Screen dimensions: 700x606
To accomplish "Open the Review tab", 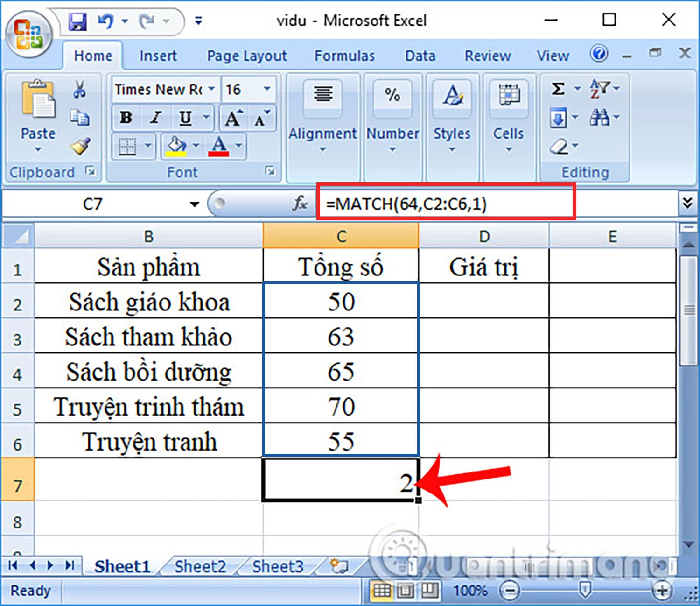I will pyautogui.click(x=488, y=56).
